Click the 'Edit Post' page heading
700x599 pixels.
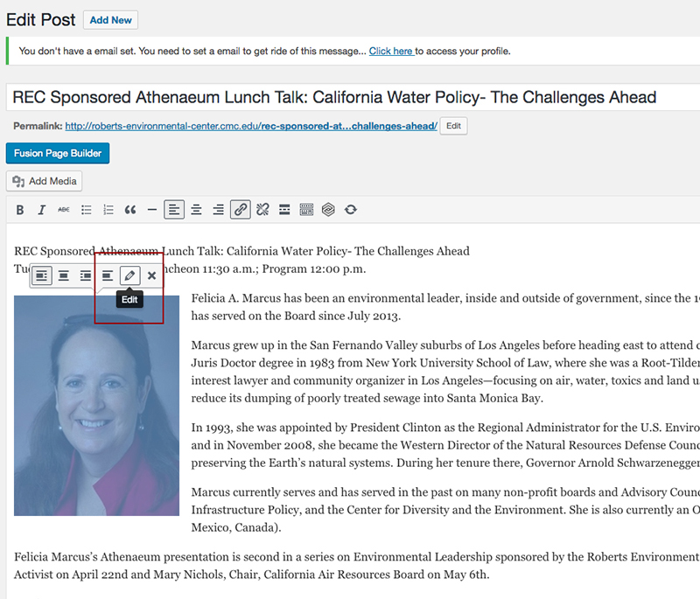40,20
